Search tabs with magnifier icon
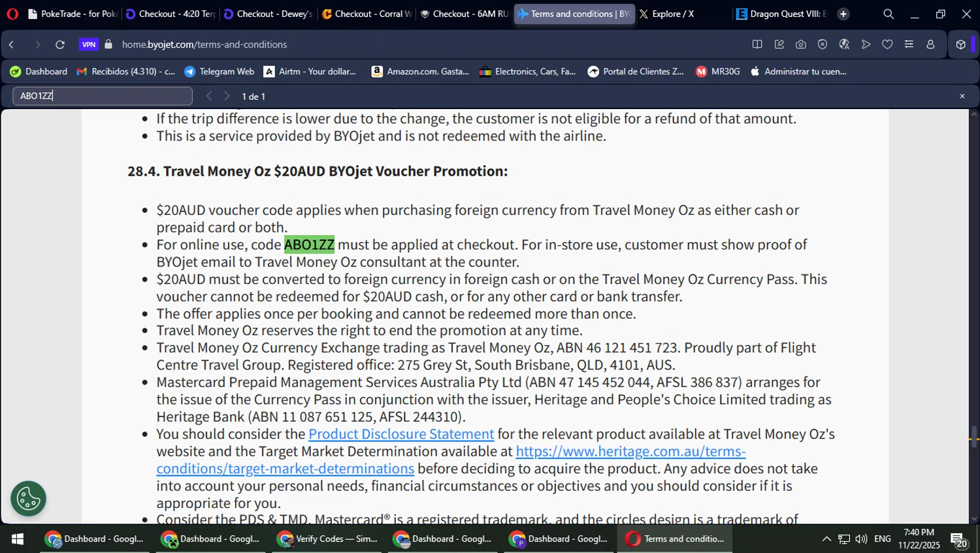Screen dimensions: 980x553 click(x=889, y=14)
